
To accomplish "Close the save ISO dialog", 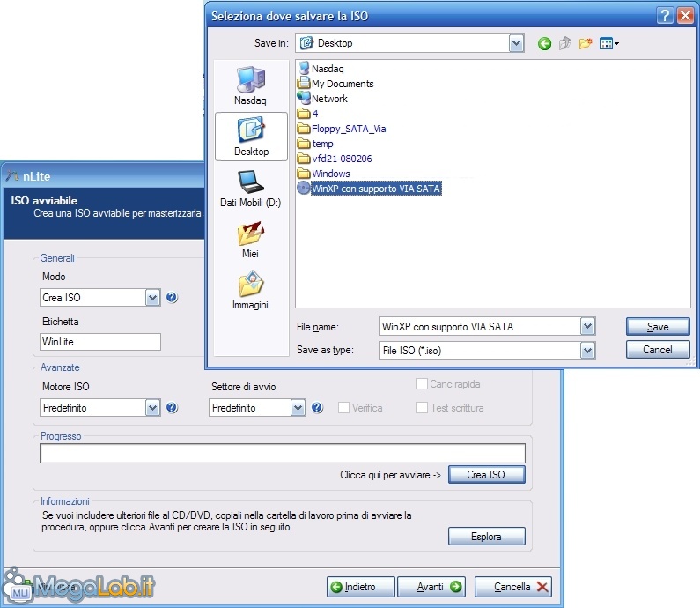I will click(685, 16).
